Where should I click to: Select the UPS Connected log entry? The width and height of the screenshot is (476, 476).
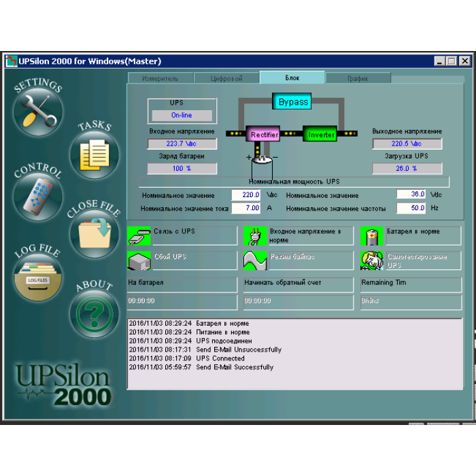coord(220,358)
